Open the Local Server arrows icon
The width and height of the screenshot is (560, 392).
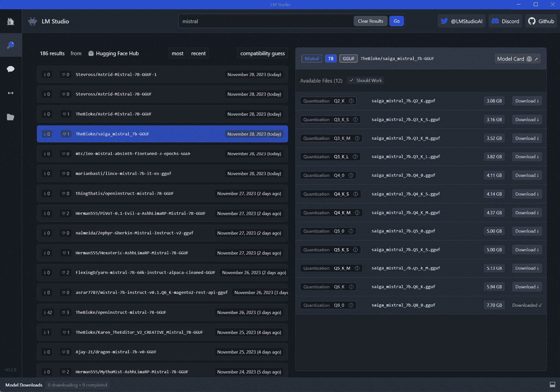(11, 93)
